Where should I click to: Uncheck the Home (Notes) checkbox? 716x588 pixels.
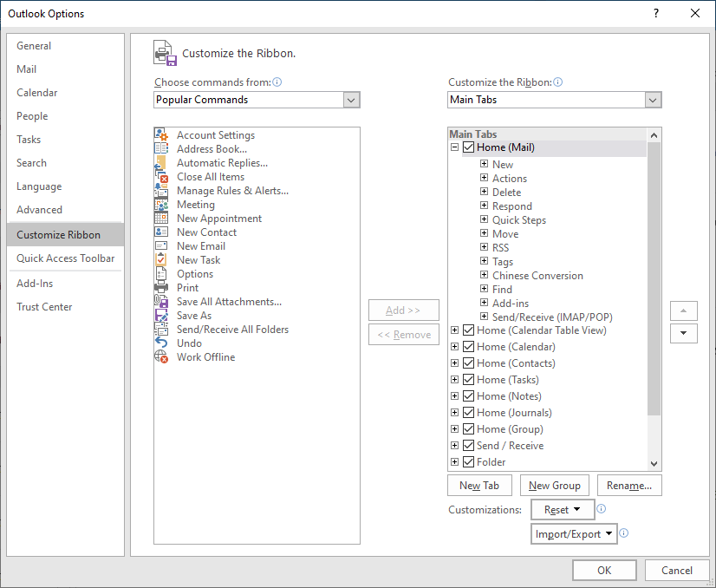(x=468, y=396)
